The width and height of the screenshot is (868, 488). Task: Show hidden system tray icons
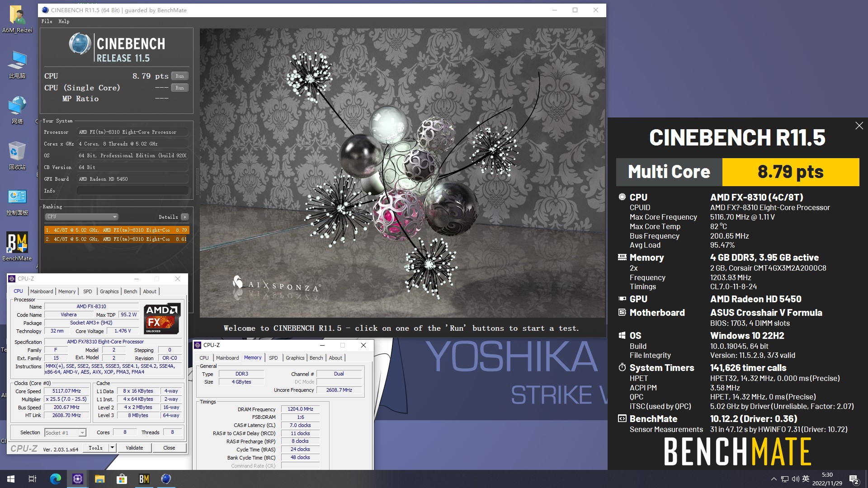click(774, 479)
